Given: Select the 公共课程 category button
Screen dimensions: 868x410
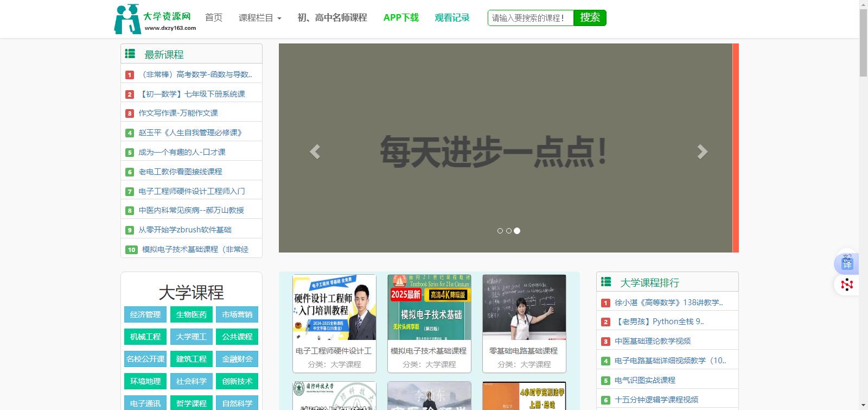Looking at the screenshot, I should pos(237,337).
